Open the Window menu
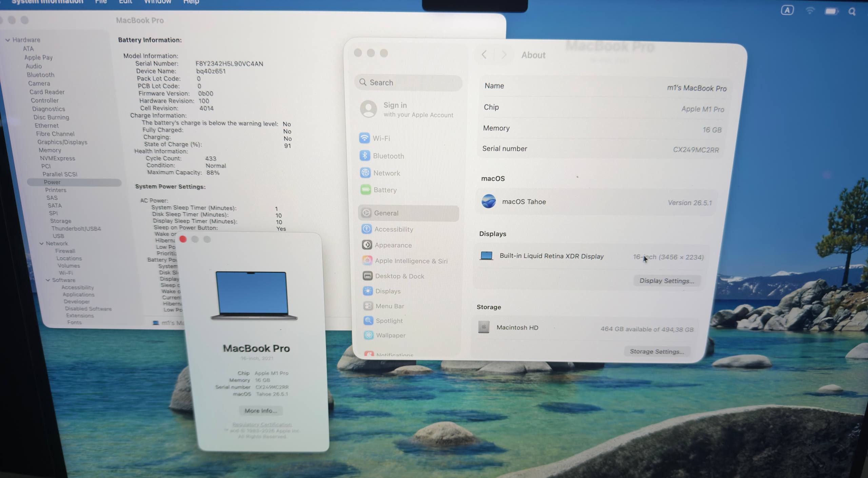The image size is (868, 478). pyautogui.click(x=158, y=2)
